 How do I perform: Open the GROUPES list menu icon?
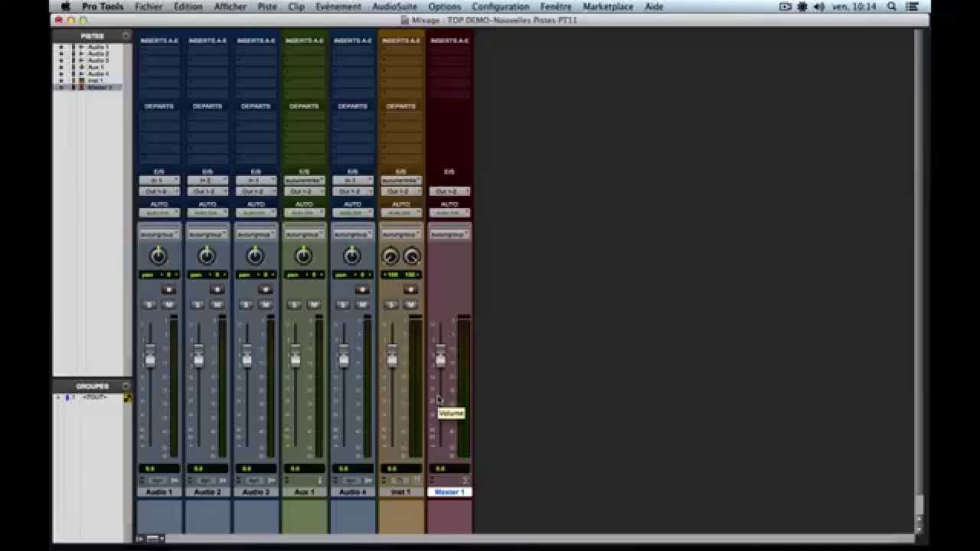[x=126, y=386]
